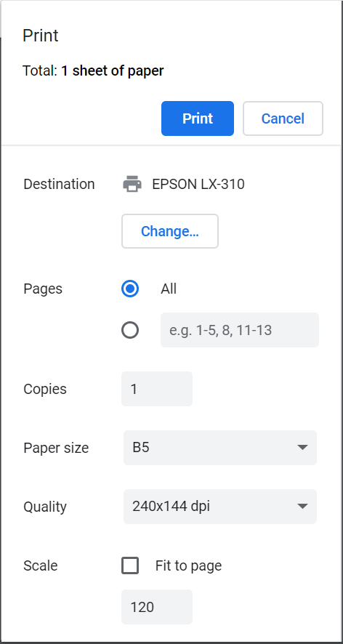Focus the page range text field
The width and height of the screenshot is (343, 644).
[240, 330]
